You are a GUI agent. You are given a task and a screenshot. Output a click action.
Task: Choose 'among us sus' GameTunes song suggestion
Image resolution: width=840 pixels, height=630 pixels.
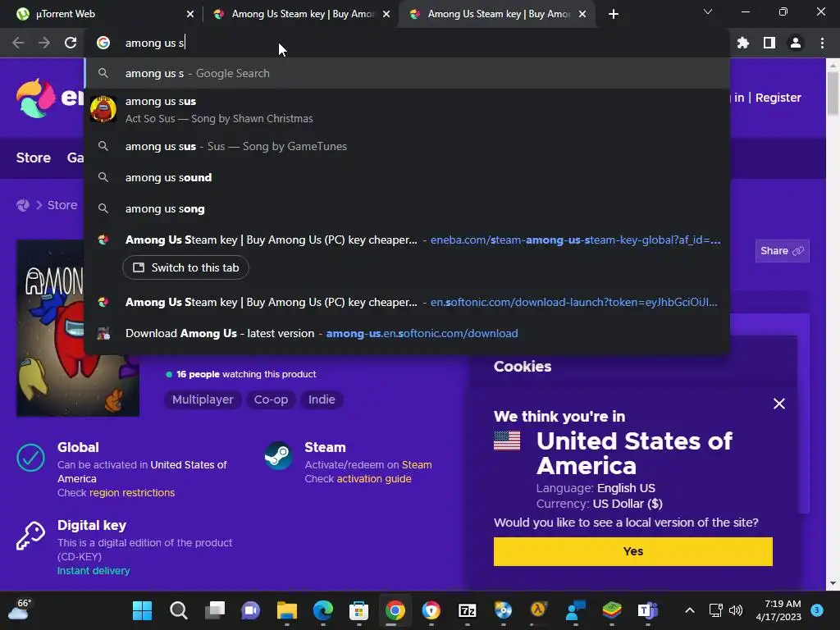[x=407, y=146]
